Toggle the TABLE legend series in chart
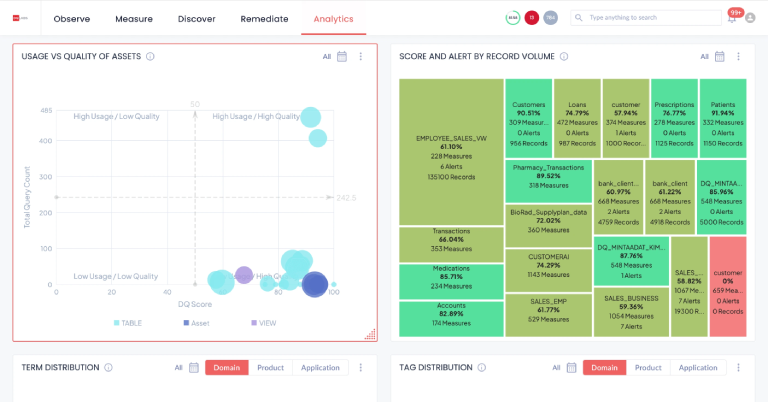The width and height of the screenshot is (768, 402). (128, 323)
